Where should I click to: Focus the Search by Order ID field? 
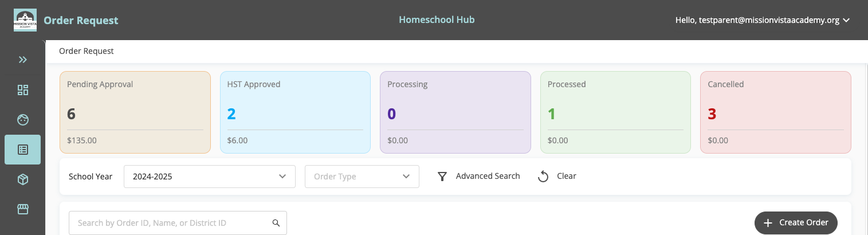[x=178, y=223]
